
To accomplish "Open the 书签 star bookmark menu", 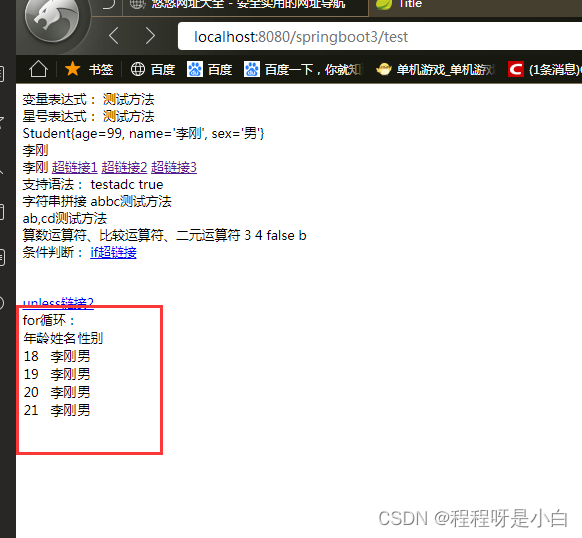I will tap(89, 69).
